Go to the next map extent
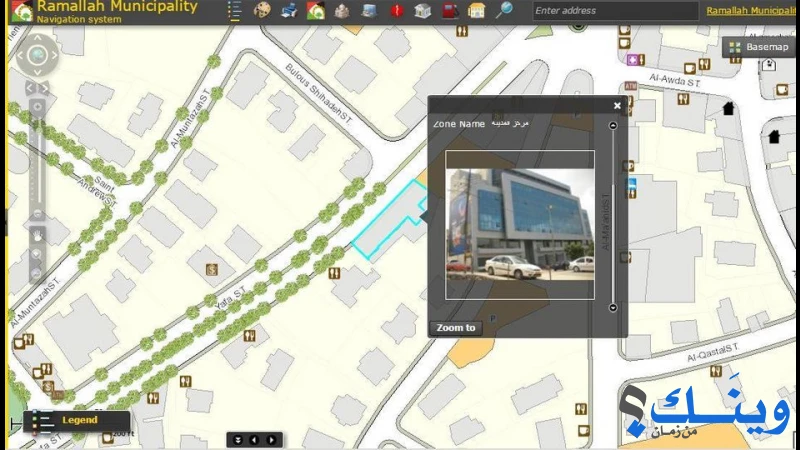Viewport: 800px width, 450px height. 44,88
